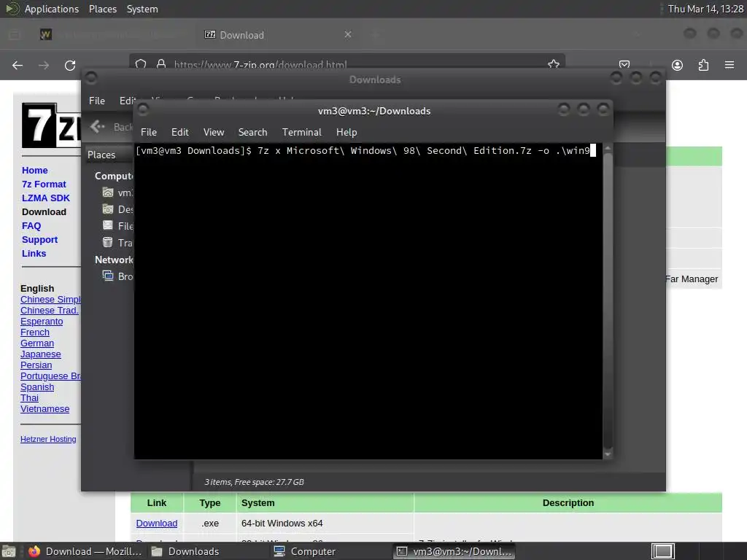The width and height of the screenshot is (747, 560).
Task: Click the terminal vertical scrollbar
Action: click(608, 300)
